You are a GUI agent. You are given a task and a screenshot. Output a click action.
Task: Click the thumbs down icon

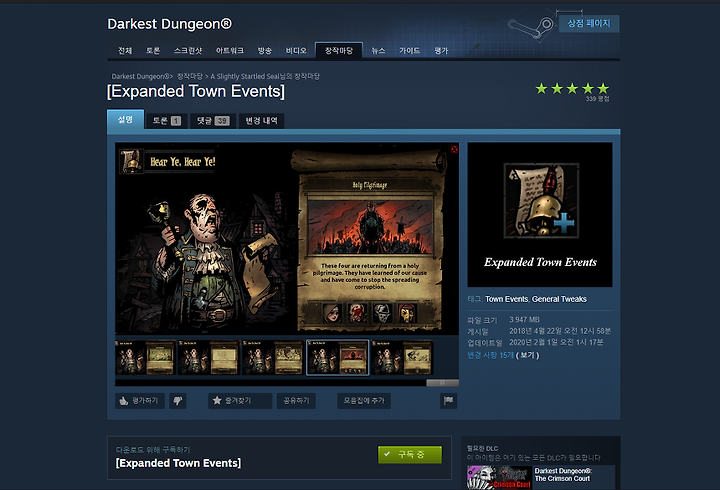tap(178, 401)
